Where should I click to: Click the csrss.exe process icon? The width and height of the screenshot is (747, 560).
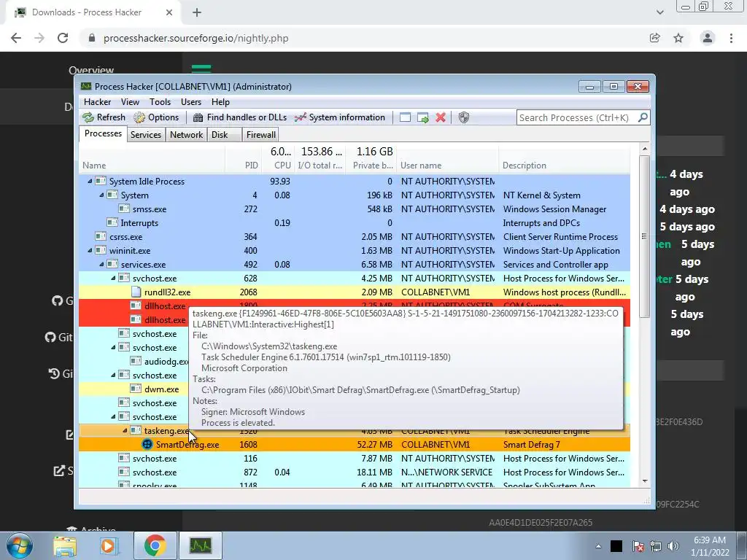point(101,237)
